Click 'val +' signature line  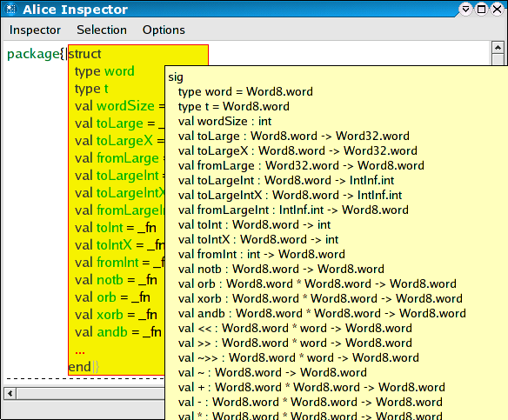311,388
